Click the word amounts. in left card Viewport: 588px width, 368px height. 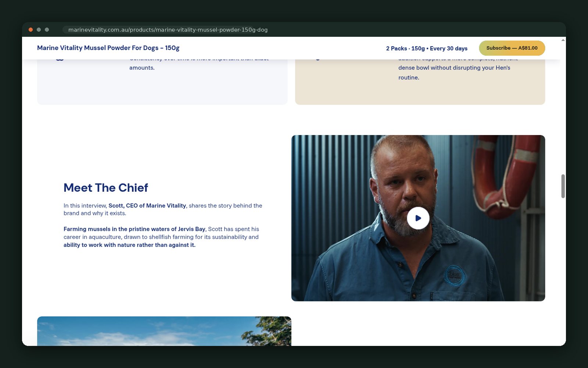(x=142, y=68)
